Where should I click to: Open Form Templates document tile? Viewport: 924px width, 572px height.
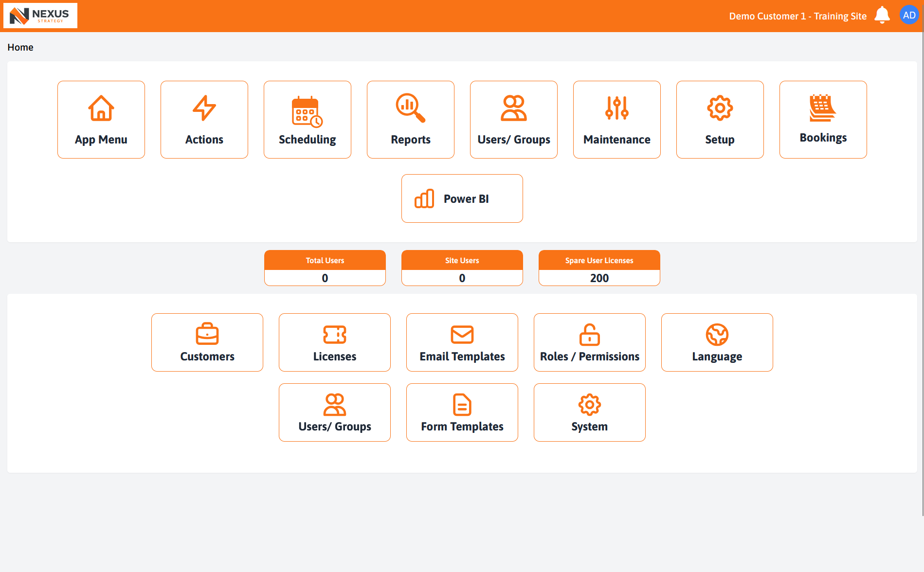(x=462, y=412)
